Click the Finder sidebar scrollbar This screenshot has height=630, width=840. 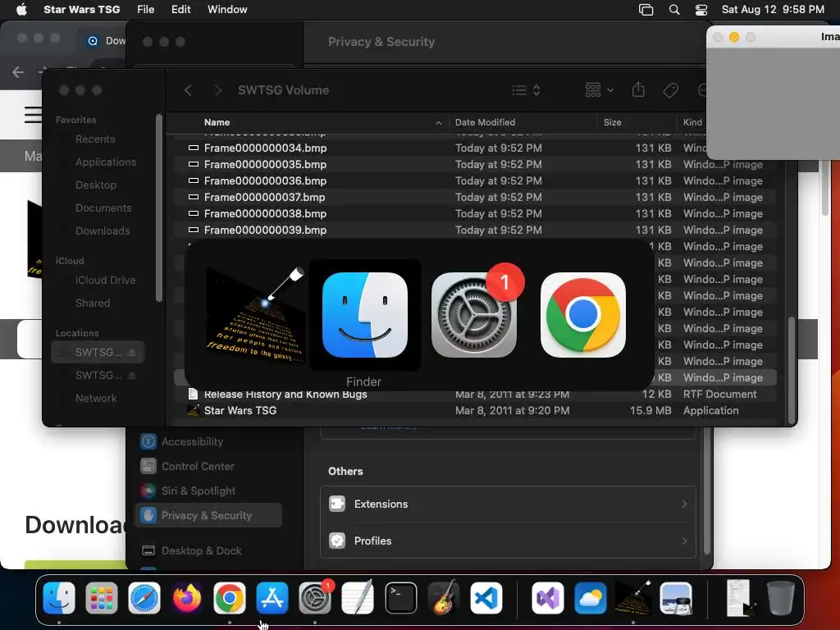(x=158, y=208)
